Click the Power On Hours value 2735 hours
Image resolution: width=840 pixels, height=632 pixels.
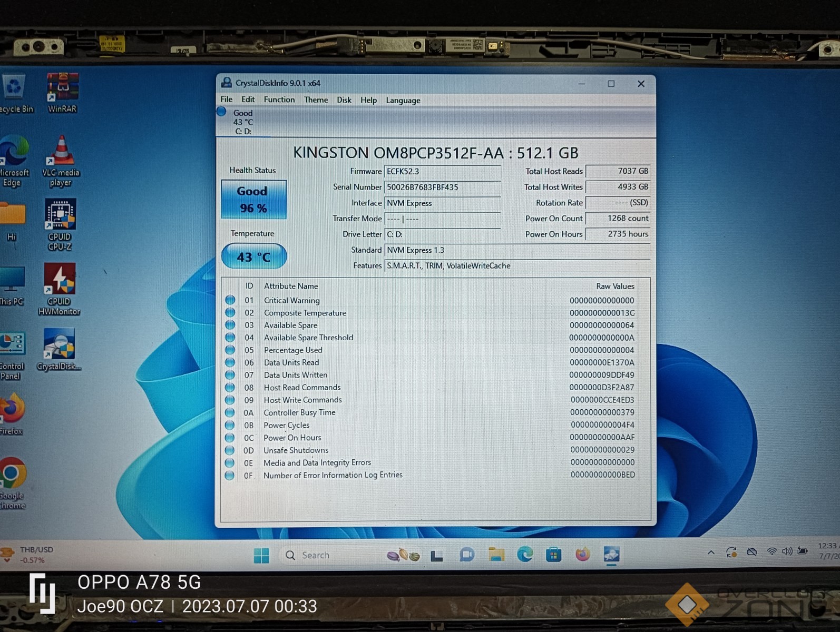click(618, 234)
